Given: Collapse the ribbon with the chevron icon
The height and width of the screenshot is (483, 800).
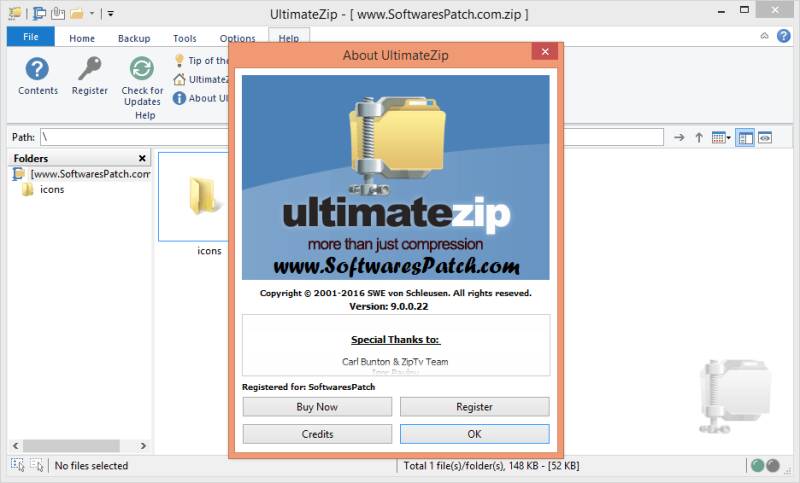Looking at the screenshot, I should click(x=764, y=36).
